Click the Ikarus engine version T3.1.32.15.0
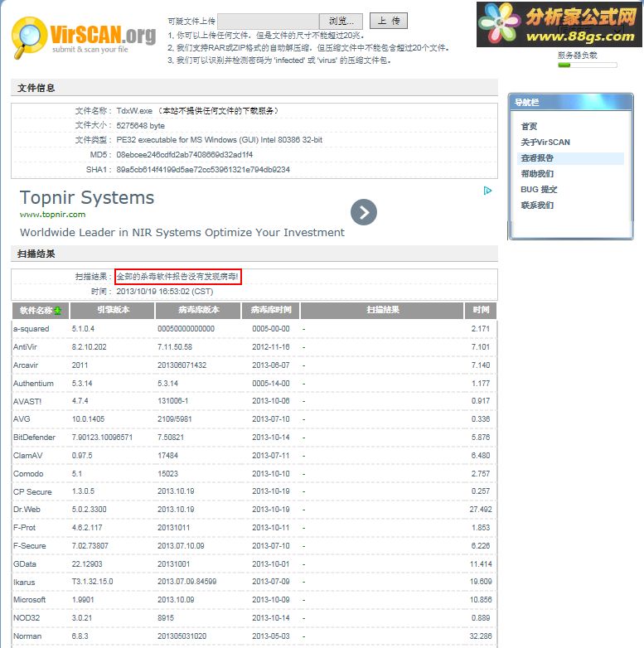 click(92, 582)
